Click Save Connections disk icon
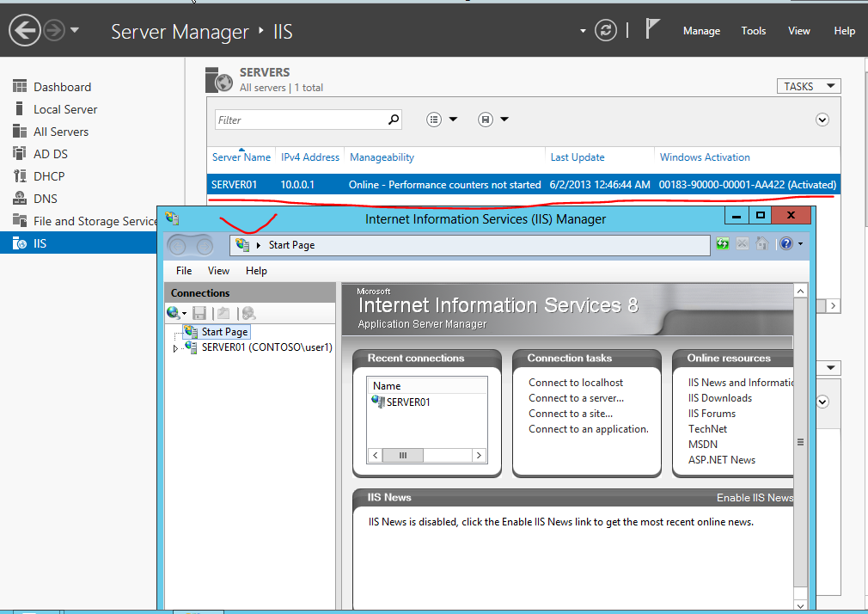Viewport: 868px width, 614px height. coord(199,313)
